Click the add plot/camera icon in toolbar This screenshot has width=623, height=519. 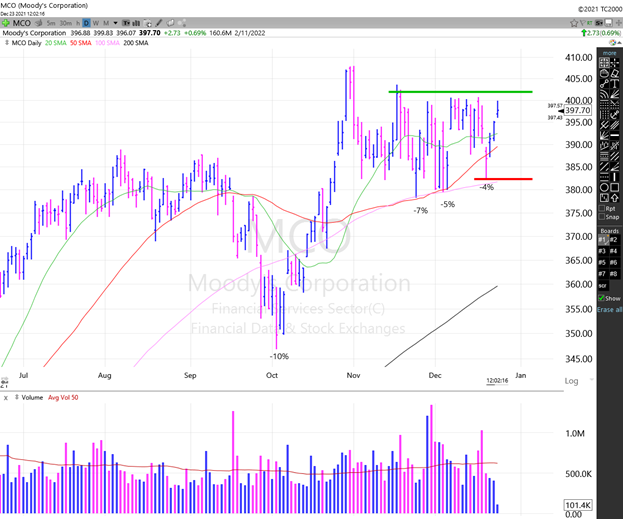click(147, 23)
